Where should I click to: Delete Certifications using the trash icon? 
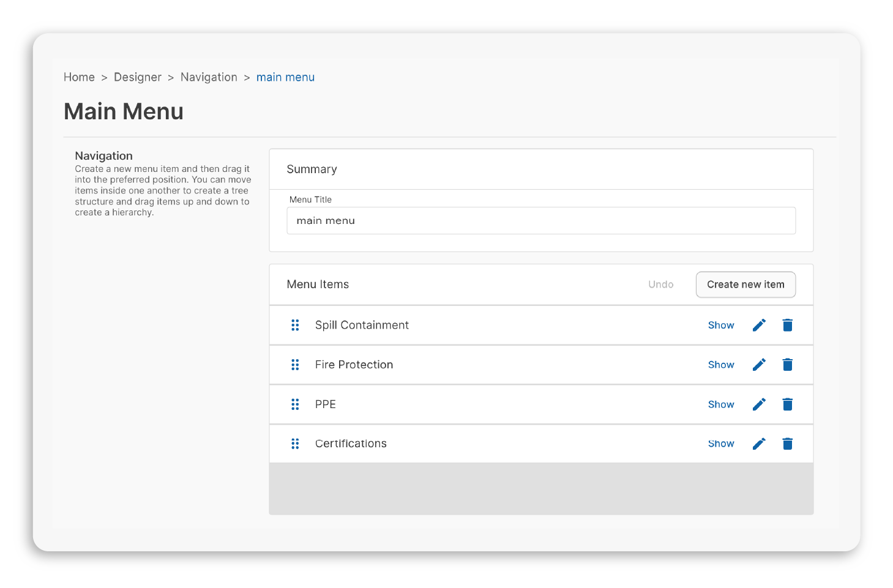pos(787,444)
